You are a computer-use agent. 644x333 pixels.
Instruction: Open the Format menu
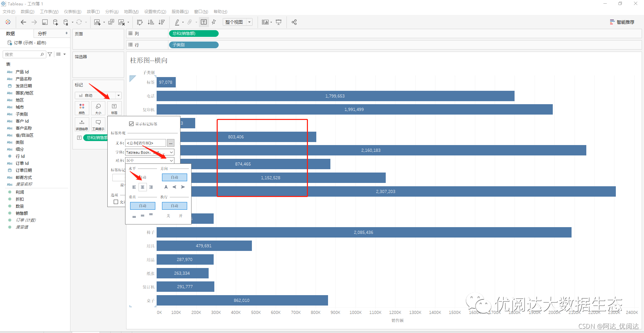point(155,12)
